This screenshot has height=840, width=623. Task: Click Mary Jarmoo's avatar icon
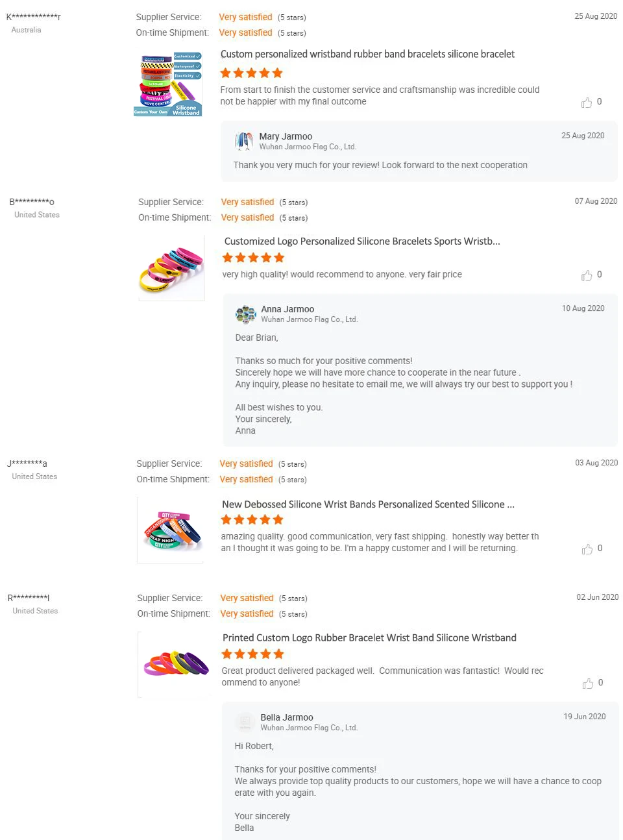click(x=244, y=141)
